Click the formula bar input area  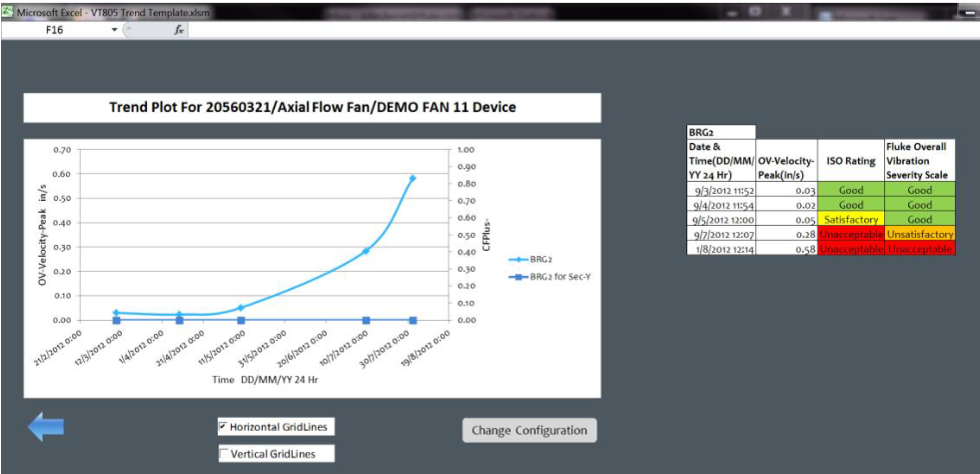[581, 30]
